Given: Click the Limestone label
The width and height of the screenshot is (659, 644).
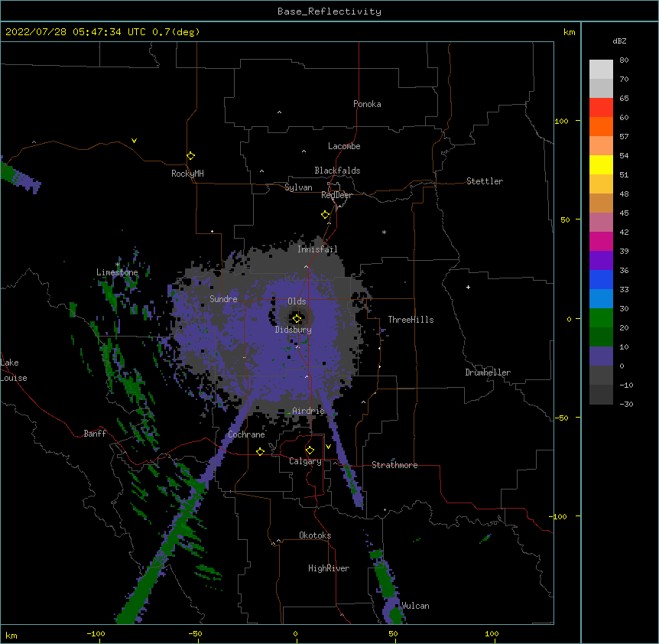Looking at the screenshot, I should (117, 272).
